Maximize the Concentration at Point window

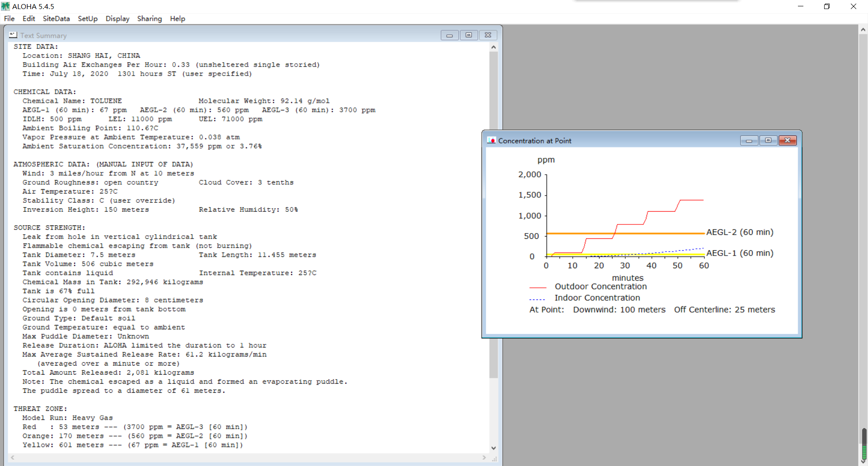(x=768, y=140)
